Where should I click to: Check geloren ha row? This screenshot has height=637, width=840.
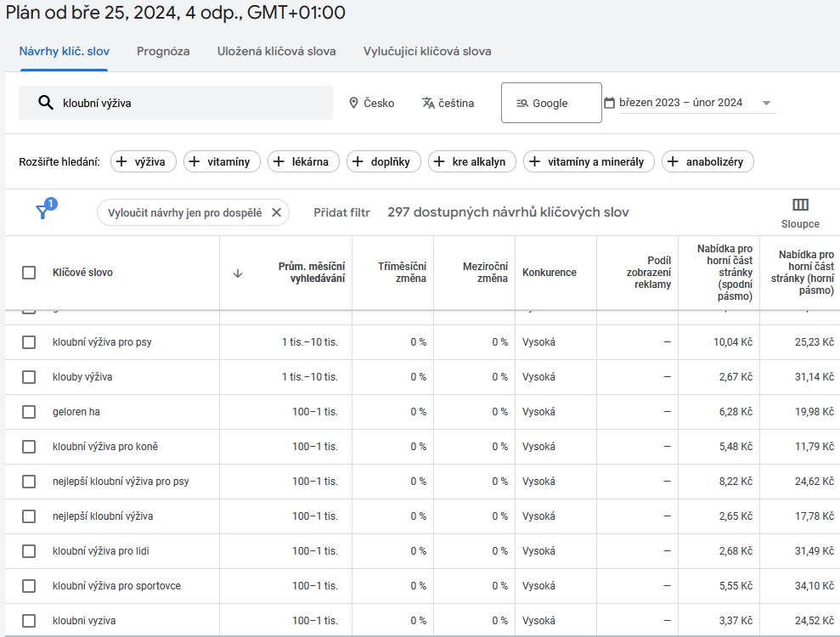point(29,412)
